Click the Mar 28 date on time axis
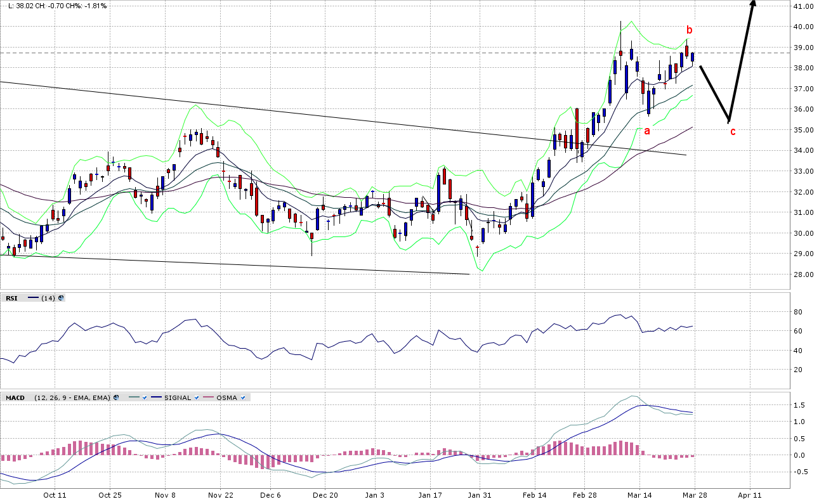Screen dimensions: 819x504 click(x=694, y=495)
